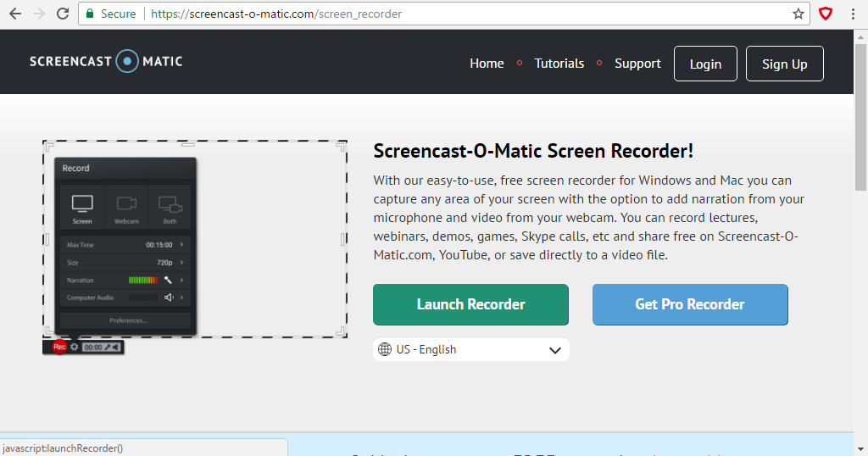Go to the Tutorials menu item
This screenshot has width=868, height=456.
[x=559, y=64]
